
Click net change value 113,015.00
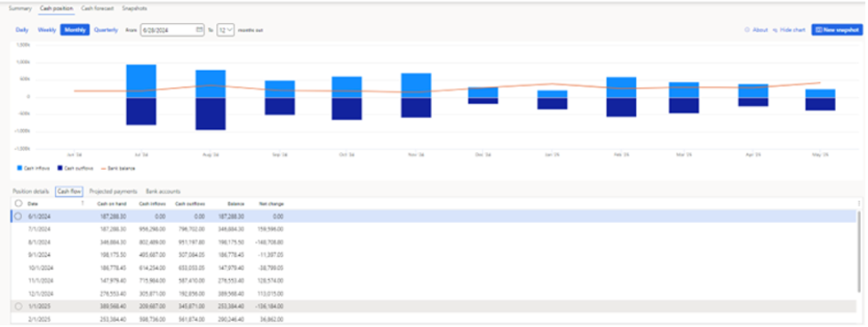point(271,293)
